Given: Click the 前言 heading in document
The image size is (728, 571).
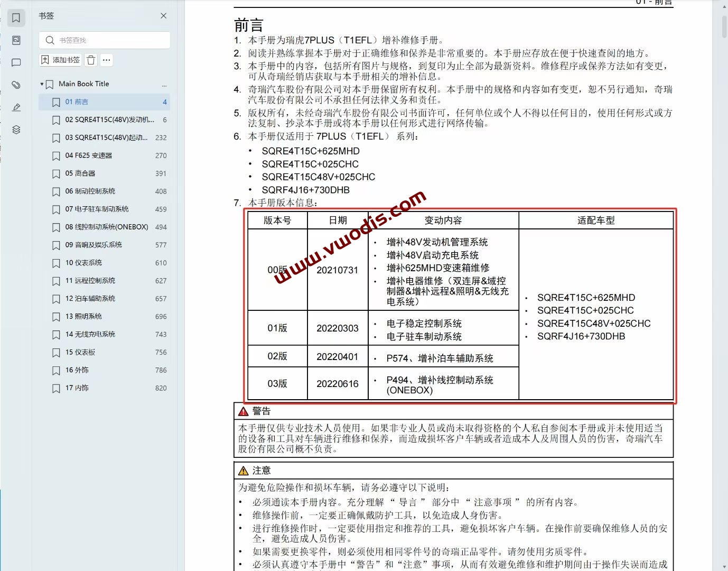Looking at the screenshot, I should click(248, 25).
